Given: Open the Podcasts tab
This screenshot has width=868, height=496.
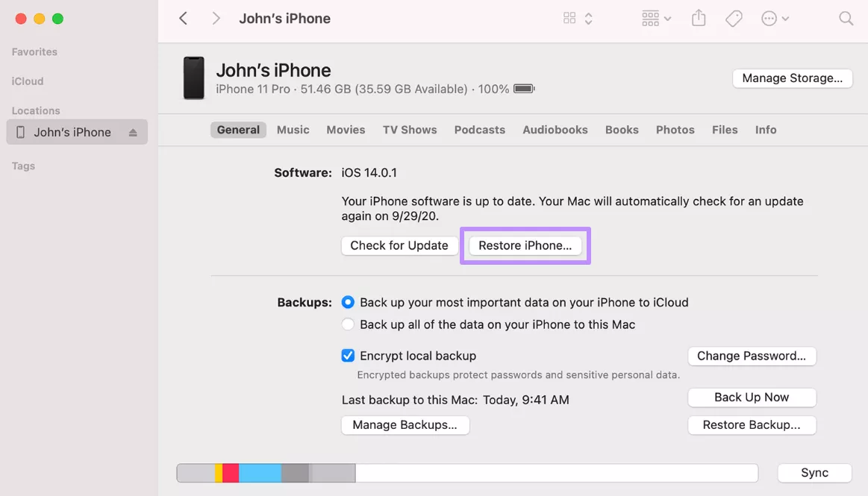Looking at the screenshot, I should [479, 130].
